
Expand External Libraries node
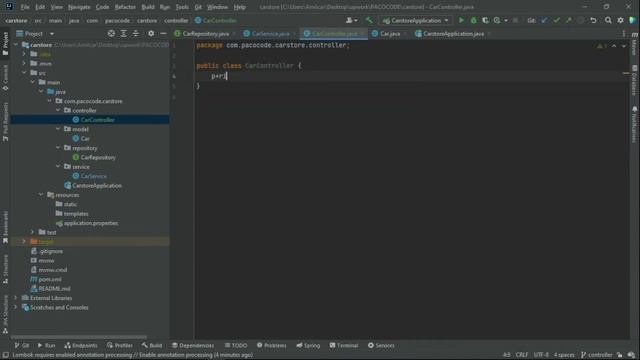click(x=16, y=298)
